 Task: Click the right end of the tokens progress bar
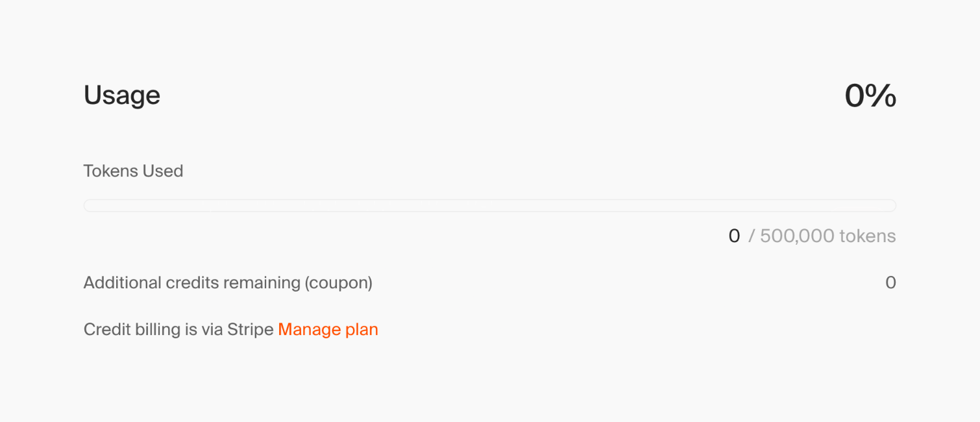coord(889,206)
